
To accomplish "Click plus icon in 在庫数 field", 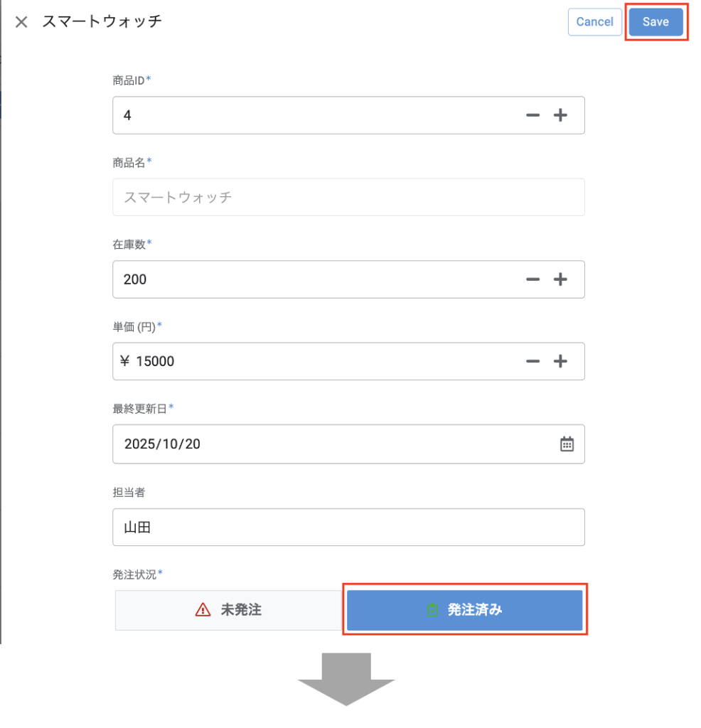I will point(561,279).
